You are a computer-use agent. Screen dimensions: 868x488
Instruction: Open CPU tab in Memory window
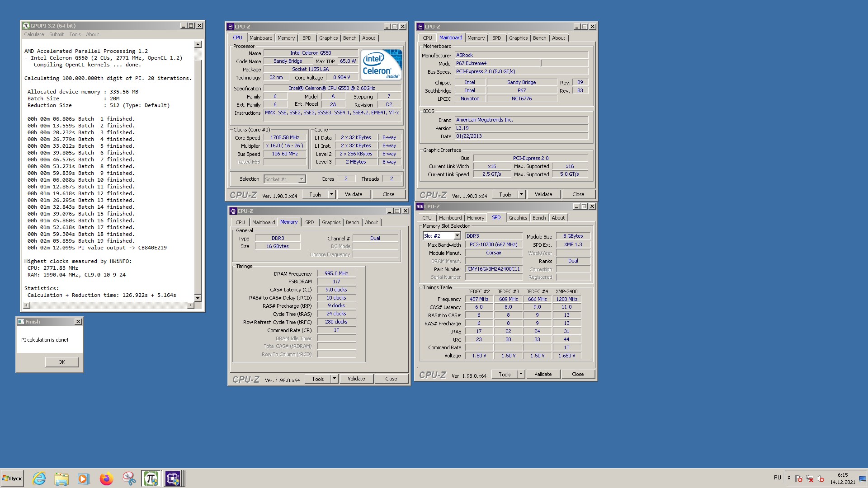coord(240,222)
